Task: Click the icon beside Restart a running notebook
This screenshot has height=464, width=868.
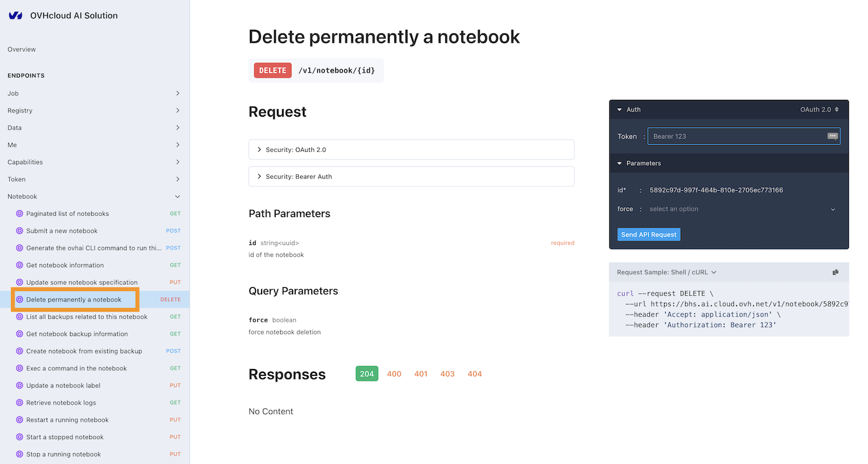Action: tap(19, 420)
